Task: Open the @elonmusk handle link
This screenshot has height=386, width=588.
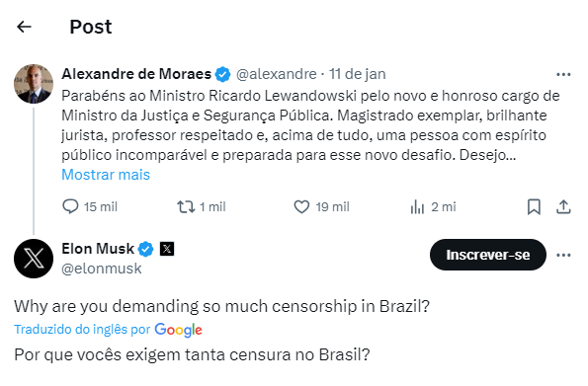Action: 102,269
